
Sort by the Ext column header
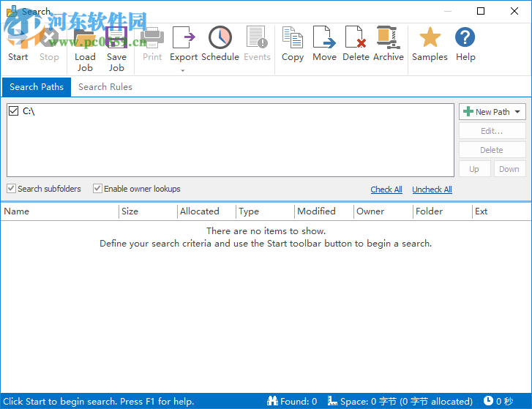coord(501,211)
